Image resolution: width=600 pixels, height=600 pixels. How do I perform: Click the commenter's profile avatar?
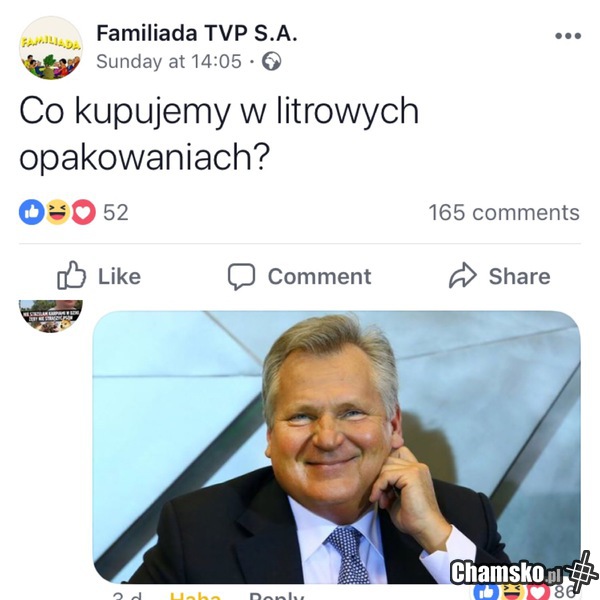[51, 316]
